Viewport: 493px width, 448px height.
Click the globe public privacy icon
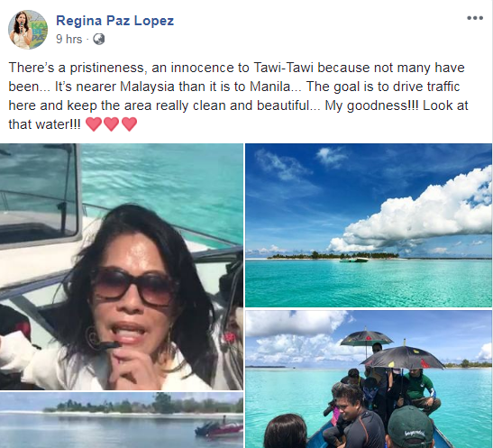pyautogui.click(x=99, y=40)
